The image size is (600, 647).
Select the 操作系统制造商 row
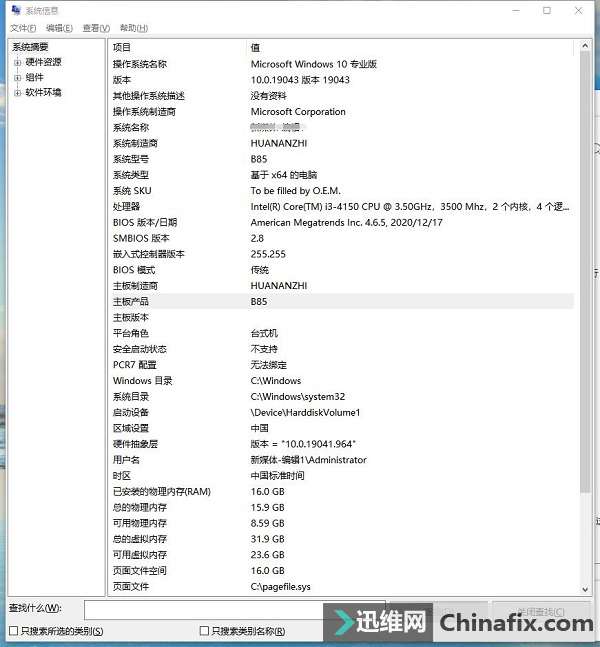pos(341,111)
